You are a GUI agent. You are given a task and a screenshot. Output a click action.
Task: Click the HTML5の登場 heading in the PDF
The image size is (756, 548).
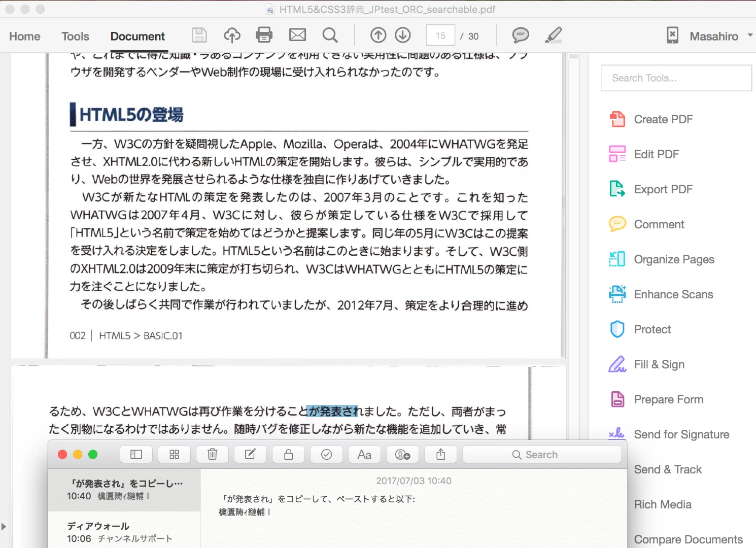[x=131, y=115]
